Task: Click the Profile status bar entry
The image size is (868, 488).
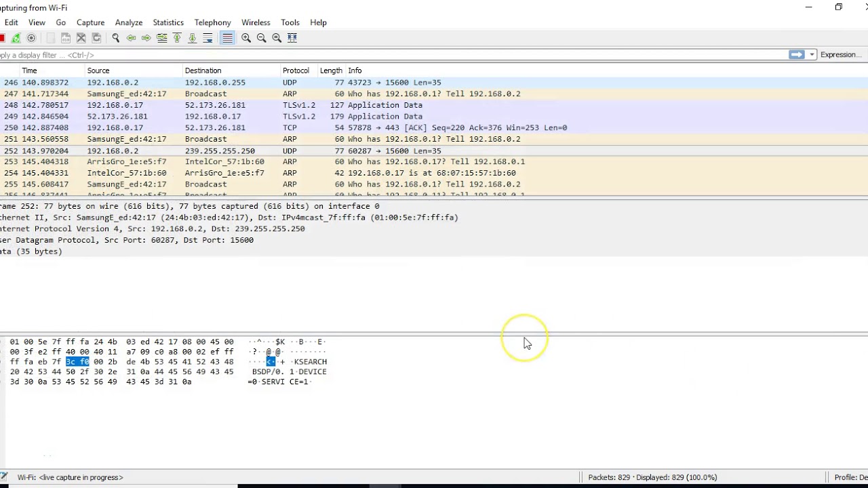Action: (x=850, y=477)
